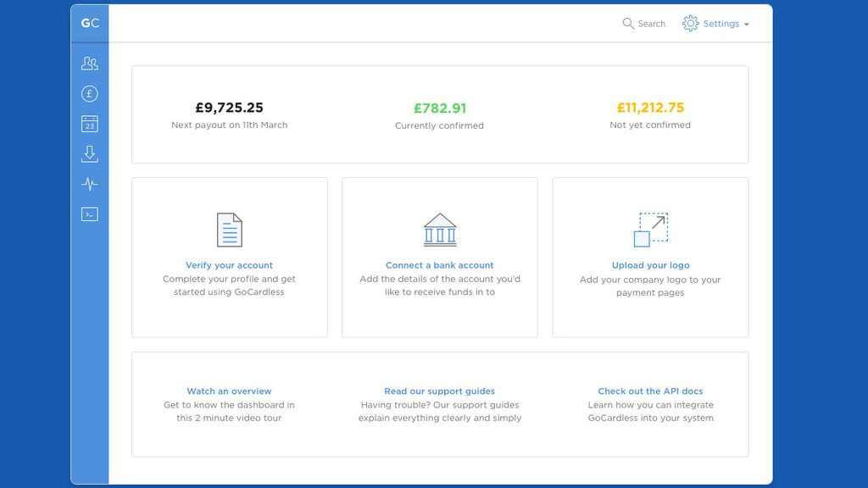This screenshot has width=868, height=488.
Task: Select the Payments pound icon in sidebar
Action: click(x=89, y=93)
